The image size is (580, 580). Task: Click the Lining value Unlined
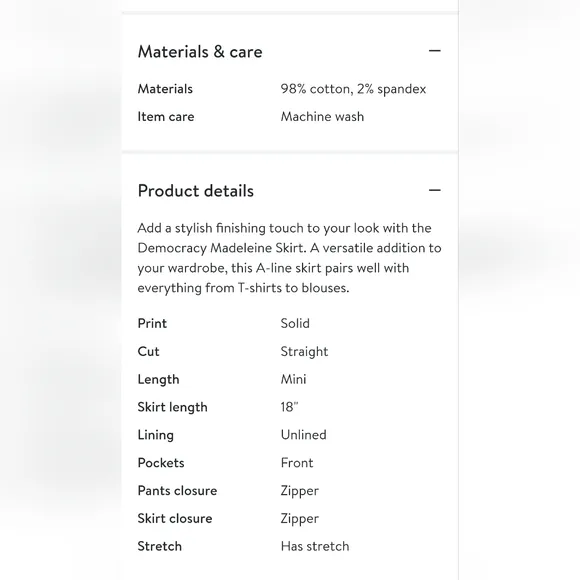303,435
